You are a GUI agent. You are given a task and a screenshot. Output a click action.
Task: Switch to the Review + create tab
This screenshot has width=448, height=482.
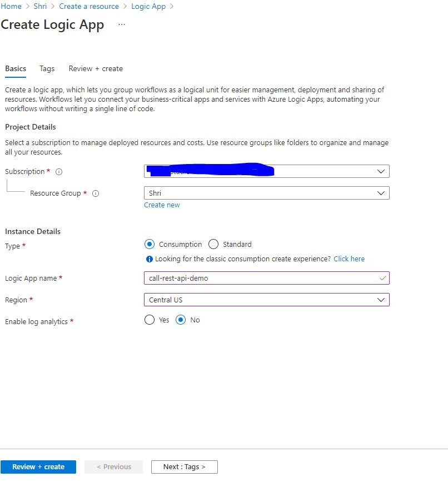coord(95,68)
